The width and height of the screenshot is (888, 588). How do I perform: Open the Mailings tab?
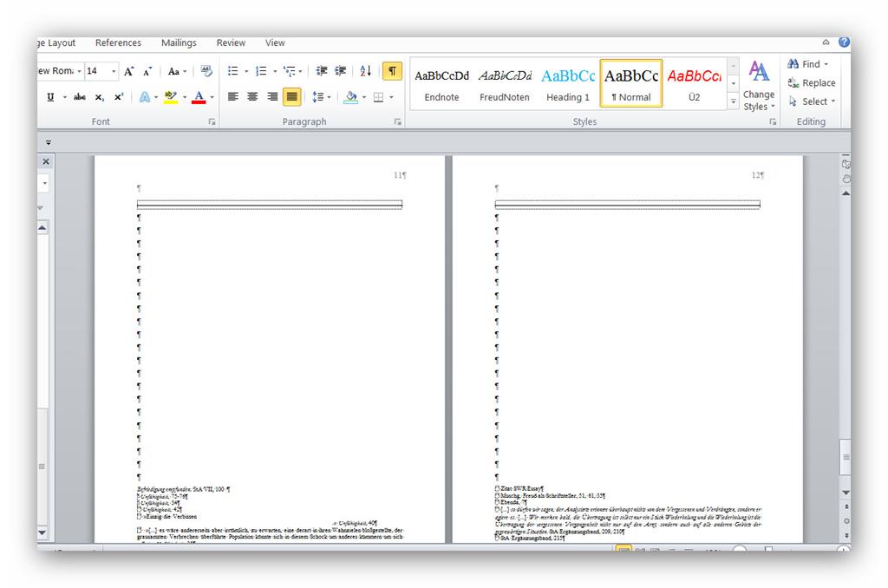179,42
